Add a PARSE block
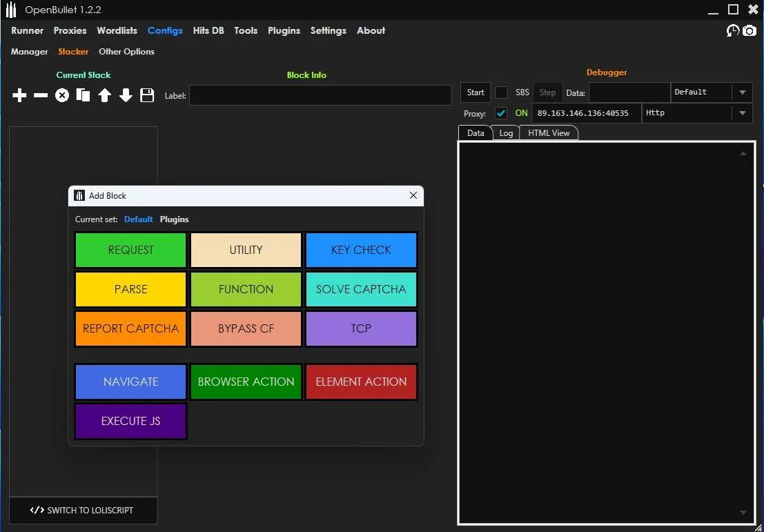The height and width of the screenshot is (532, 764). click(130, 289)
